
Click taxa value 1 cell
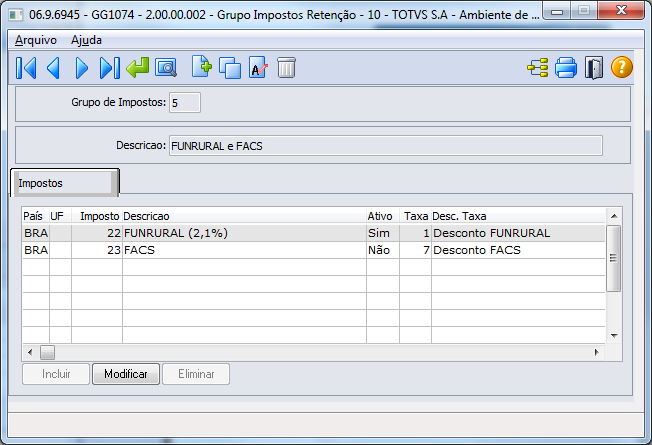[x=415, y=233]
